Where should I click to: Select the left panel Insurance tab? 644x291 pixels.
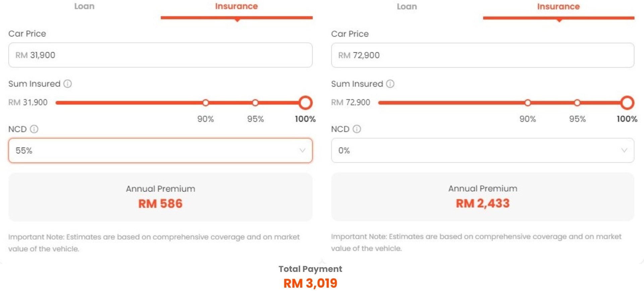(236, 6)
